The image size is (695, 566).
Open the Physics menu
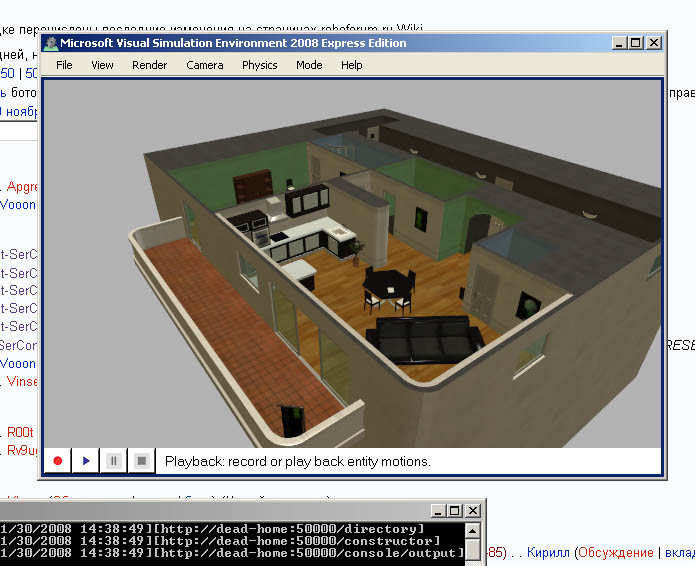point(259,65)
